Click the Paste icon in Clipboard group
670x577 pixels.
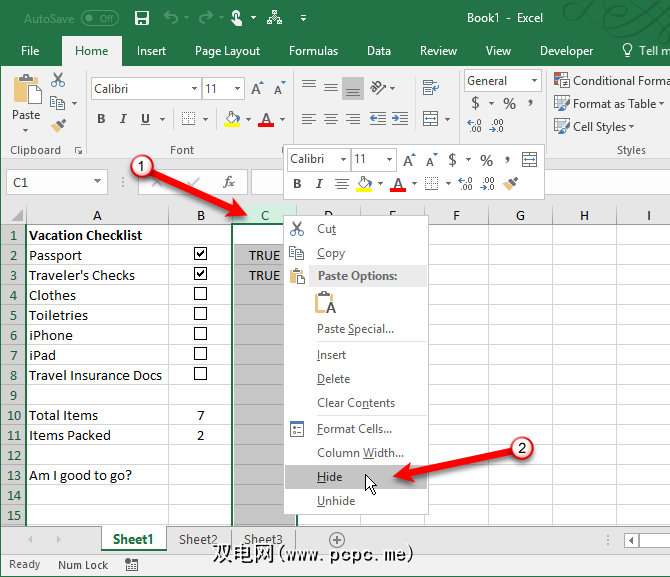pyautogui.click(x=26, y=98)
